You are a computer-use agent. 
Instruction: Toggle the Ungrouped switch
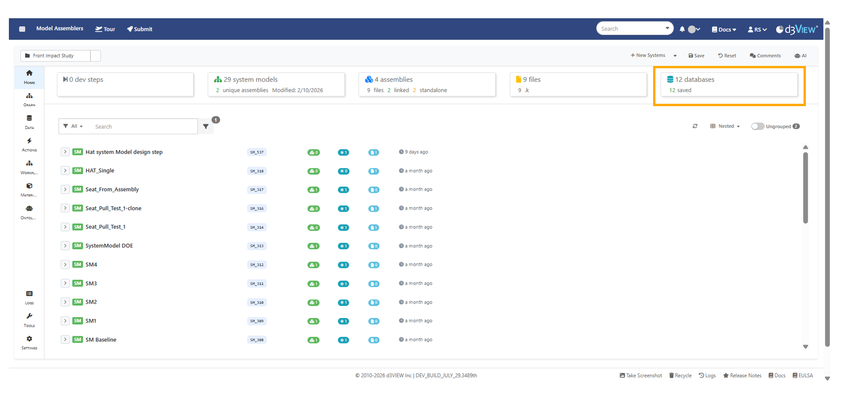click(757, 126)
